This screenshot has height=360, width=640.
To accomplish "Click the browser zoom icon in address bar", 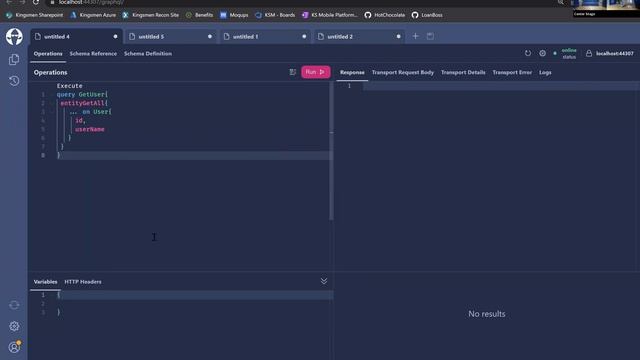I will (561, 2).
